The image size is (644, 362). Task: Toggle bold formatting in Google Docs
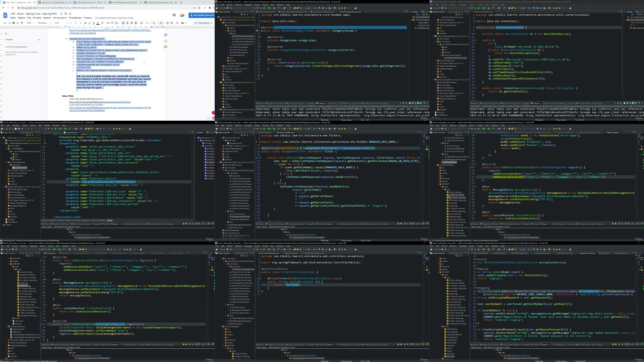click(x=85, y=23)
